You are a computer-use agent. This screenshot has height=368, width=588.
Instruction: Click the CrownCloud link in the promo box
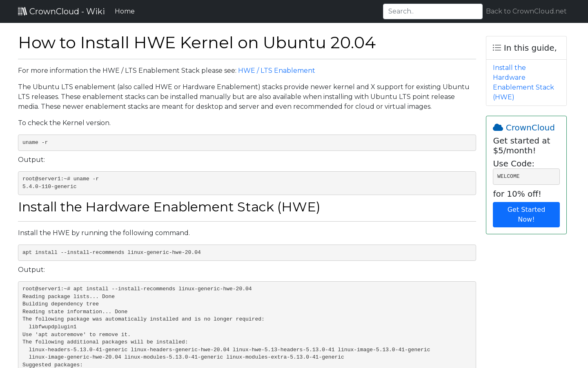[x=530, y=128]
